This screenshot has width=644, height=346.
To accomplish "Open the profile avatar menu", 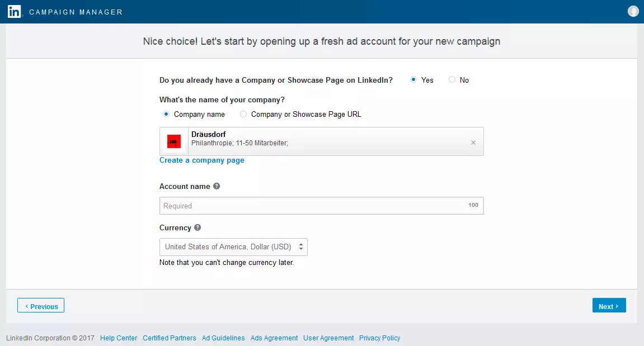I will (x=633, y=12).
